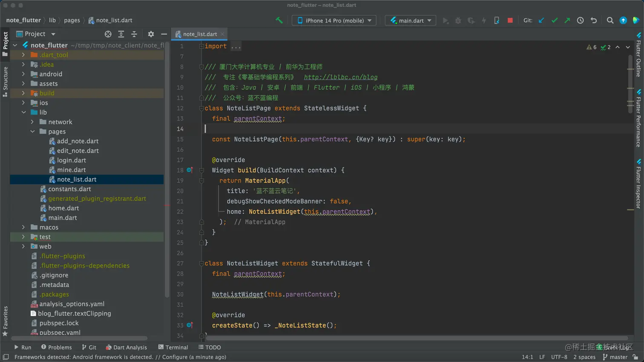Open the TODO tab
Image resolution: width=644 pixels, height=362 pixels.
pos(210,348)
